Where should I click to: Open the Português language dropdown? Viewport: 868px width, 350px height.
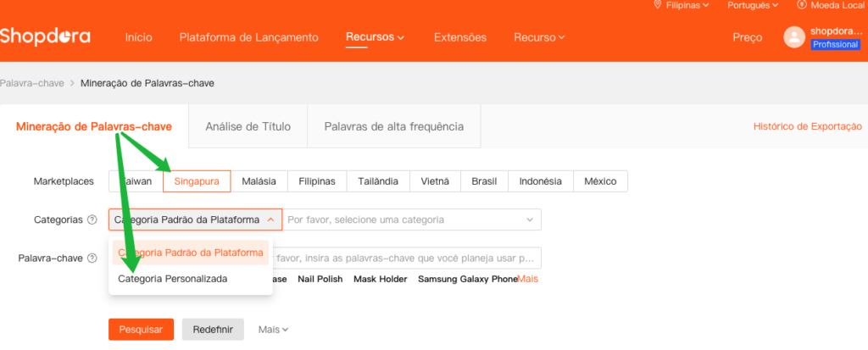coord(753,5)
